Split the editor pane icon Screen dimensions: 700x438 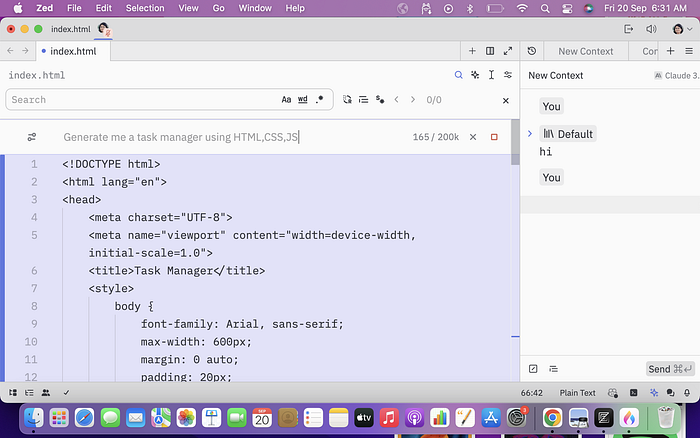[490, 51]
